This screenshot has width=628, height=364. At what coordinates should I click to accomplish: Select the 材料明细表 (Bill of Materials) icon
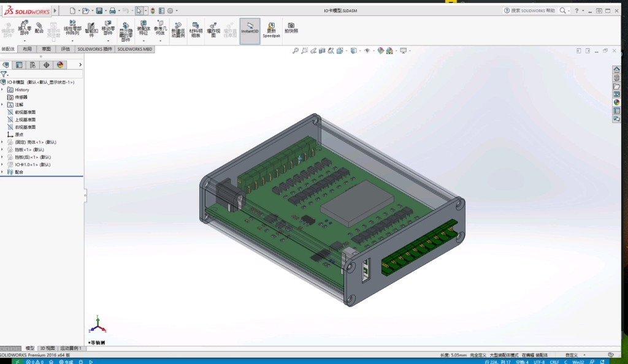(194, 28)
